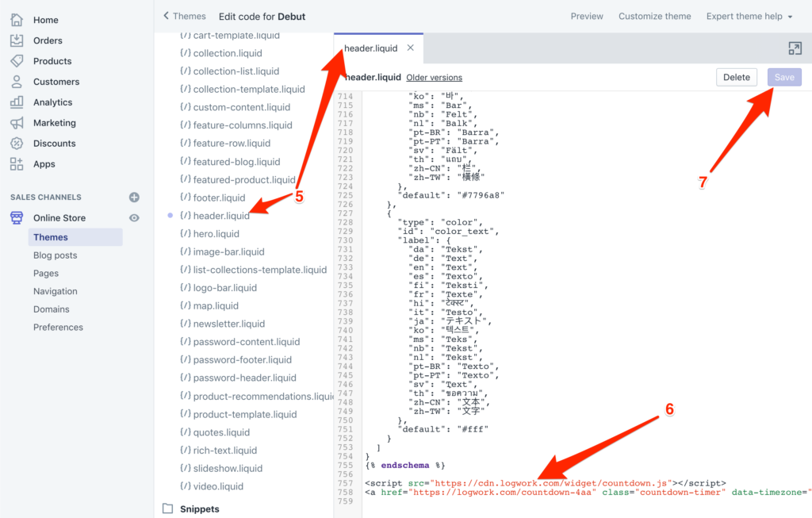Click the Marketing megaphone icon
Viewport: 812px width, 518px height.
click(x=17, y=123)
